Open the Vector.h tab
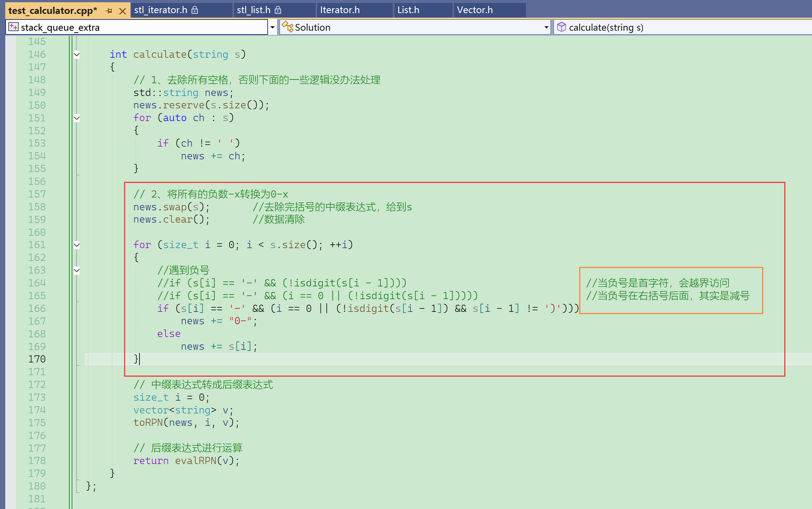The height and width of the screenshot is (509, 812). (x=475, y=10)
